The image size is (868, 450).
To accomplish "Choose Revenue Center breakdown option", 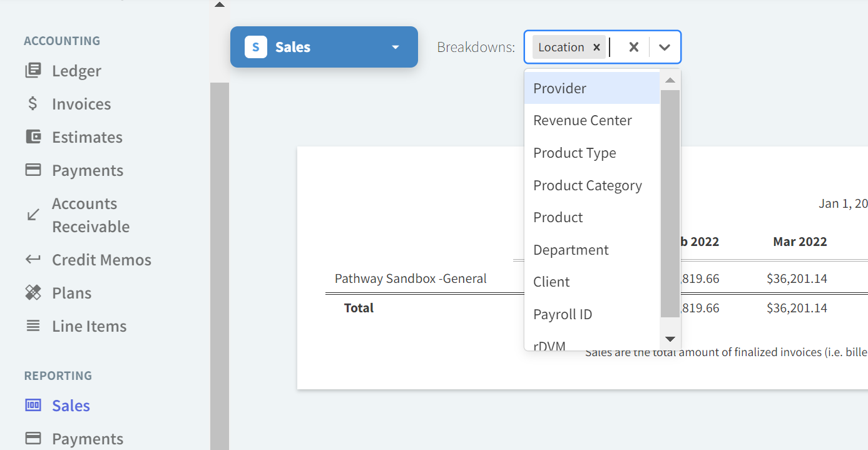I will pyautogui.click(x=582, y=121).
